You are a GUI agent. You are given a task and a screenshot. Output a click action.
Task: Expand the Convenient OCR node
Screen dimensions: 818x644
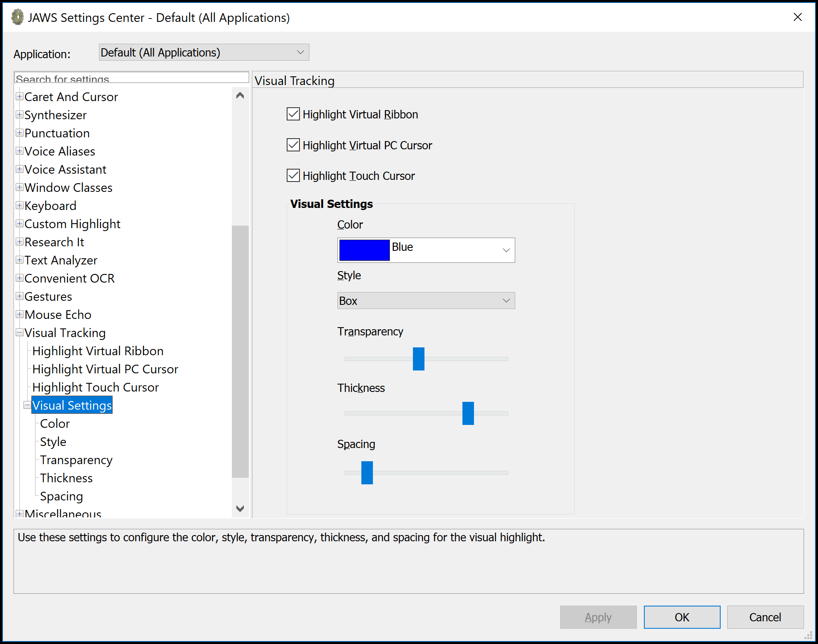pyautogui.click(x=19, y=278)
